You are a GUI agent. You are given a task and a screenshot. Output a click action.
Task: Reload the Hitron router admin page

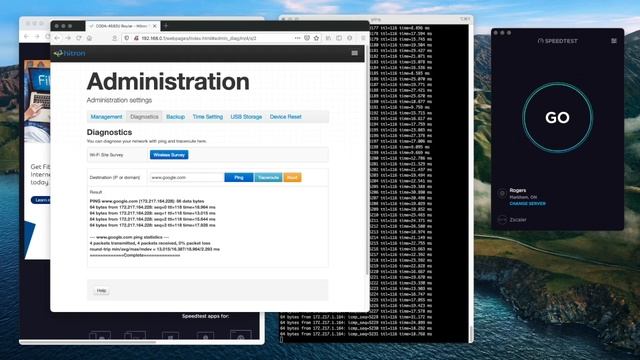pos(78,38)
